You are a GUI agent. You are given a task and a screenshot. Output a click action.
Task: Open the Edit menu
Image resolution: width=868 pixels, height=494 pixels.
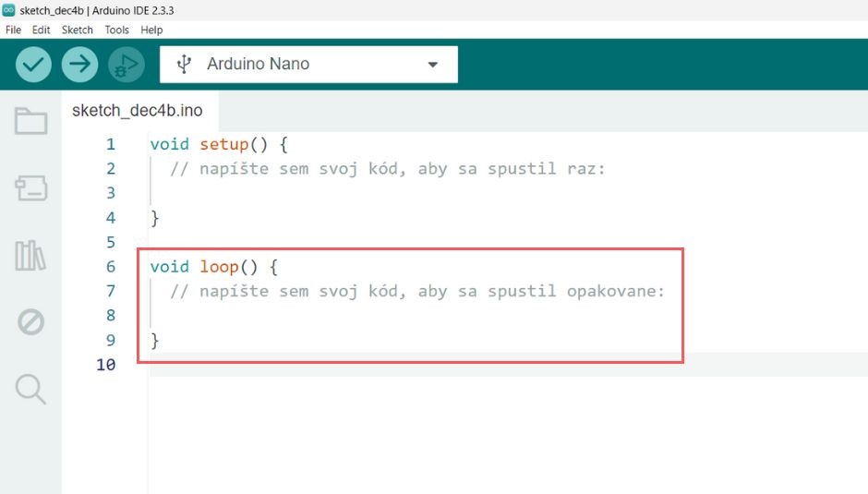(x=41, y=30)
